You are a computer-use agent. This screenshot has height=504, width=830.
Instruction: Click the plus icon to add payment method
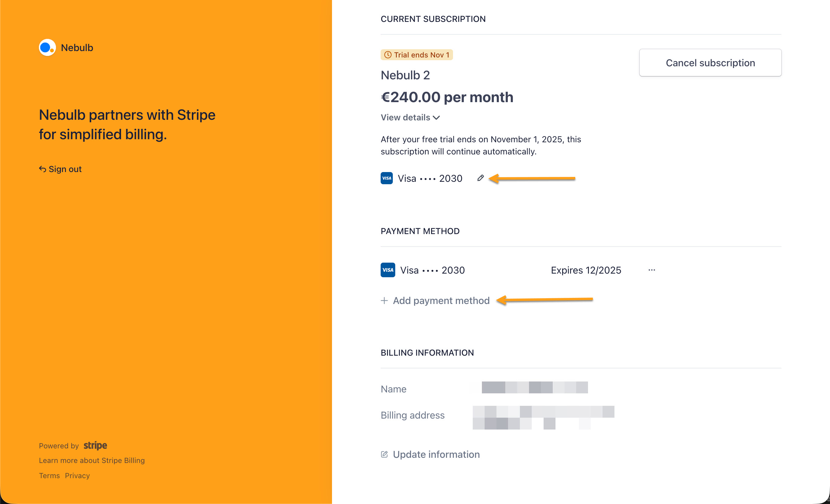384,301
